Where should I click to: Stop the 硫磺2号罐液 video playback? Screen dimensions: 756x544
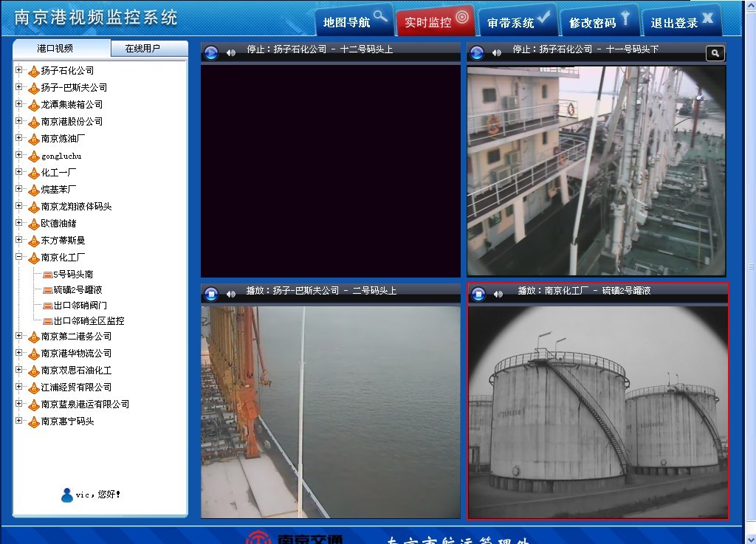coord(478,293)
